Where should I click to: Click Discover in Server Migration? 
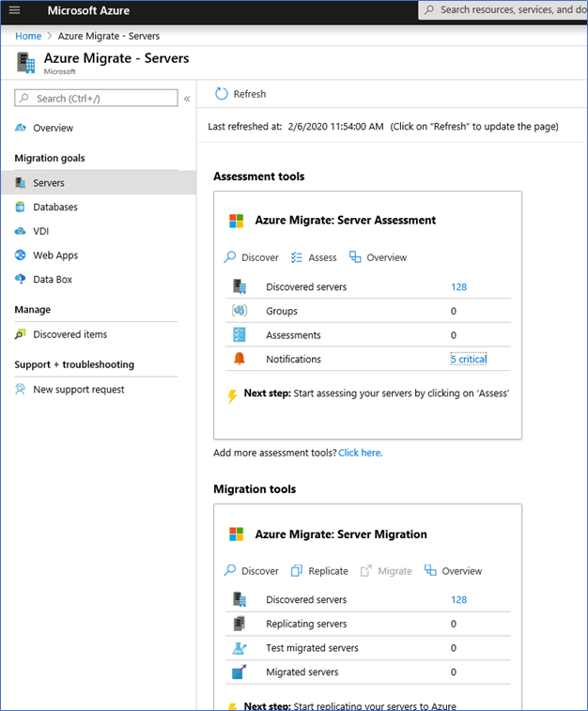(260, 571)
